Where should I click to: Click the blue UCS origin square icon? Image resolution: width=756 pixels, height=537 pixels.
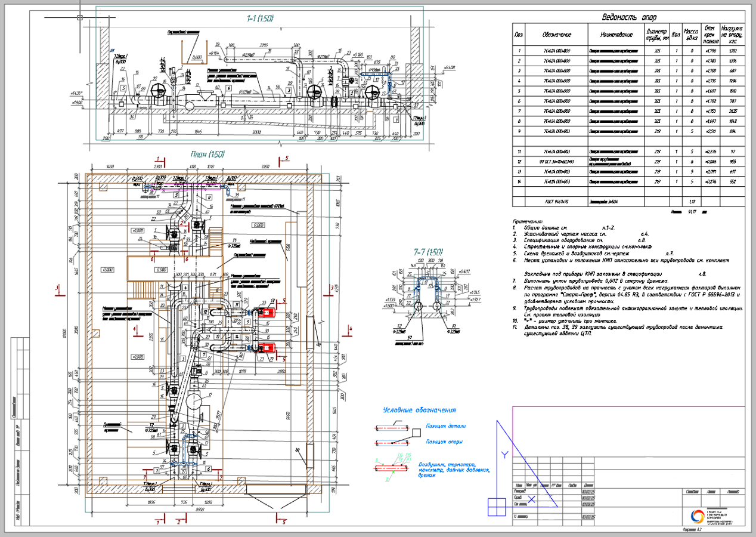click(496, 507)
